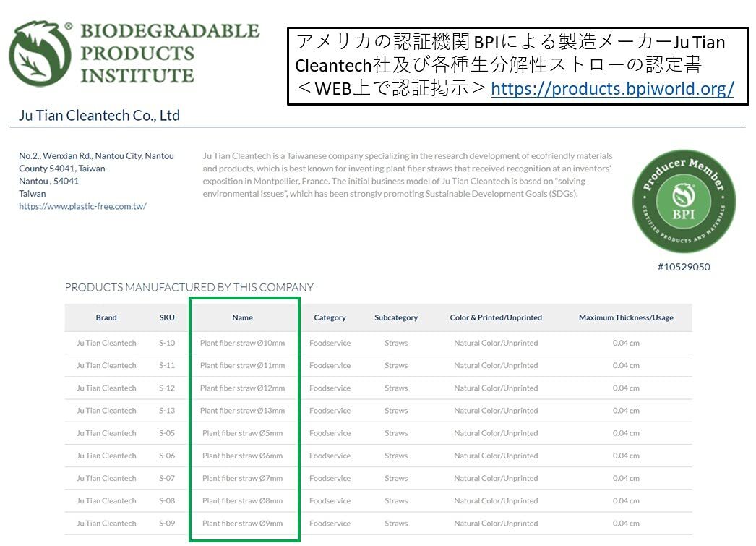Image resolution: width=756 pixels, height=546 pixels.
Task: Click SKU cell S-09
Action: click(167, 524)
